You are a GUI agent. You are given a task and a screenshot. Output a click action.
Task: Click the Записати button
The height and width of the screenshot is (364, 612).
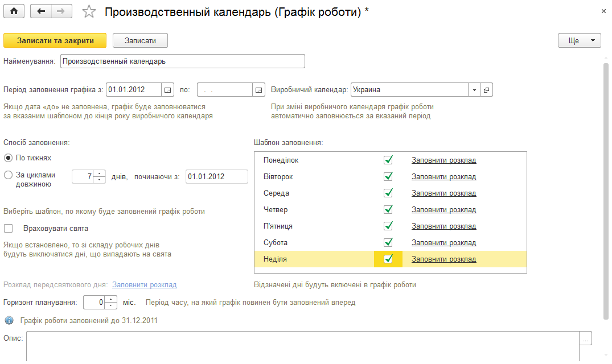pos(140,40)
